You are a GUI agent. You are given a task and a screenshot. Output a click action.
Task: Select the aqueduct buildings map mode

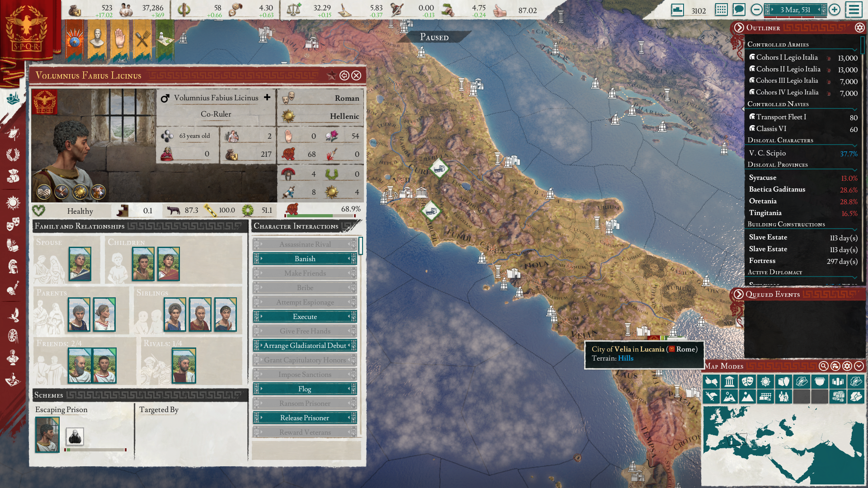click(x=765, y=397)
